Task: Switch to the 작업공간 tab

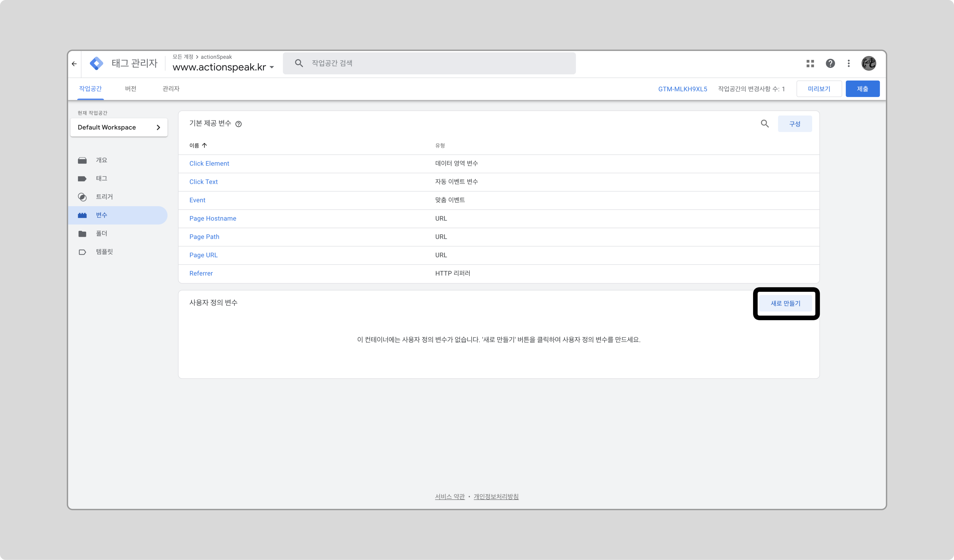Action: pyautogui.click(x=90, y=89)
